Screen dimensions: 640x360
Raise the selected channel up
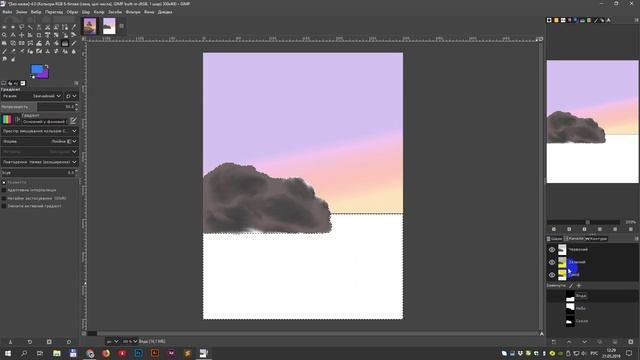pos(569,342)
